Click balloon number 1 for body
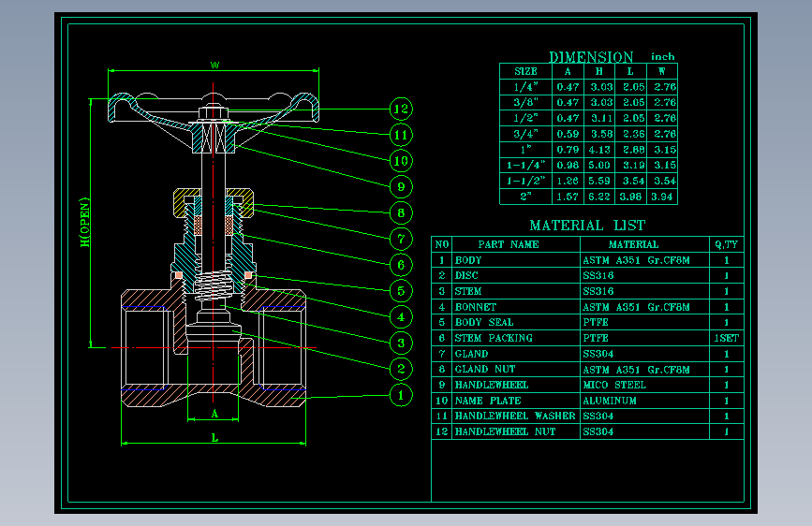 (x=401, y=396)
